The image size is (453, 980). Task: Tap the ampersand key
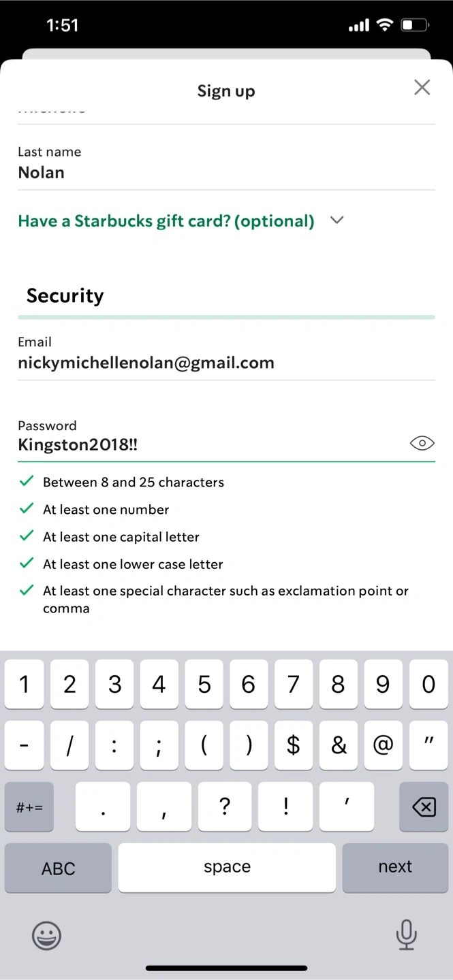point(339,745)
